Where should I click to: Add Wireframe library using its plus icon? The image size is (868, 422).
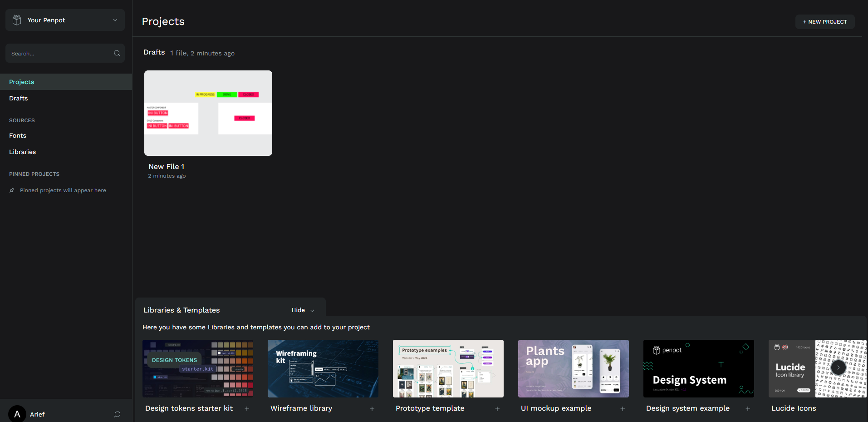pyautogui.click(x=372, y=409)
